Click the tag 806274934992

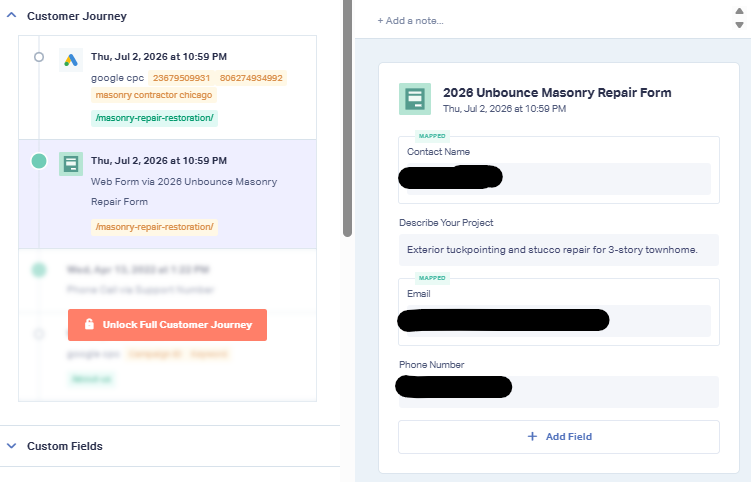(x=251, y=78)
